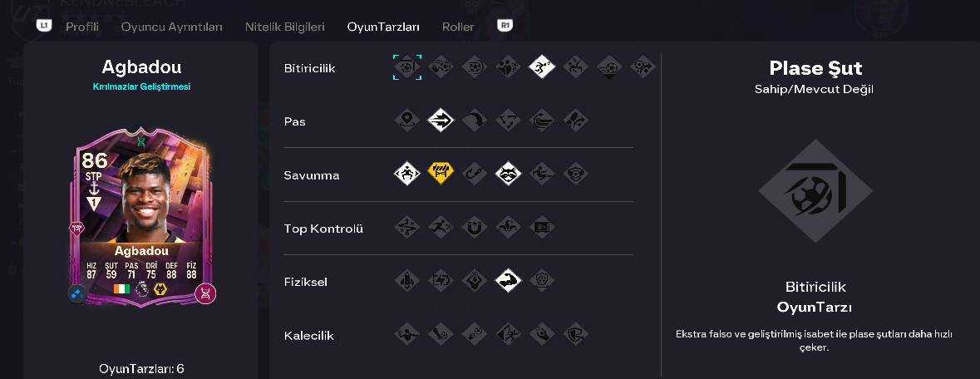The width and height of the screenshot is (980, 379).
Task: Select the raccoon Anticipate icon in Savunma
Action: (508, 174)
